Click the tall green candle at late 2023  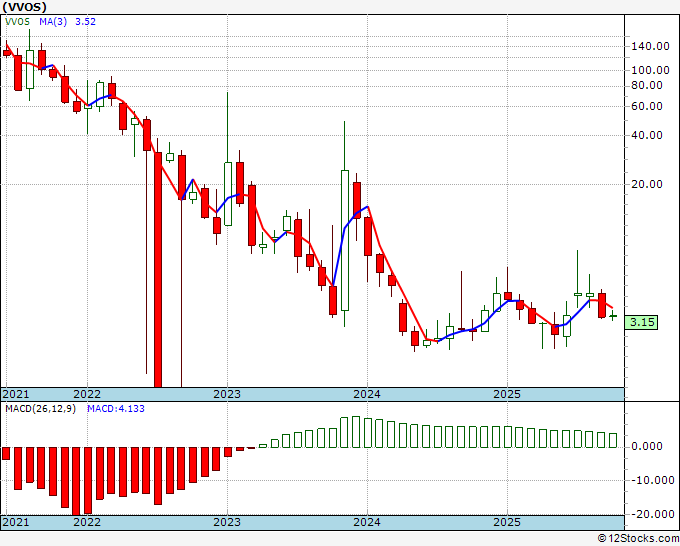(x=345, y=240)
